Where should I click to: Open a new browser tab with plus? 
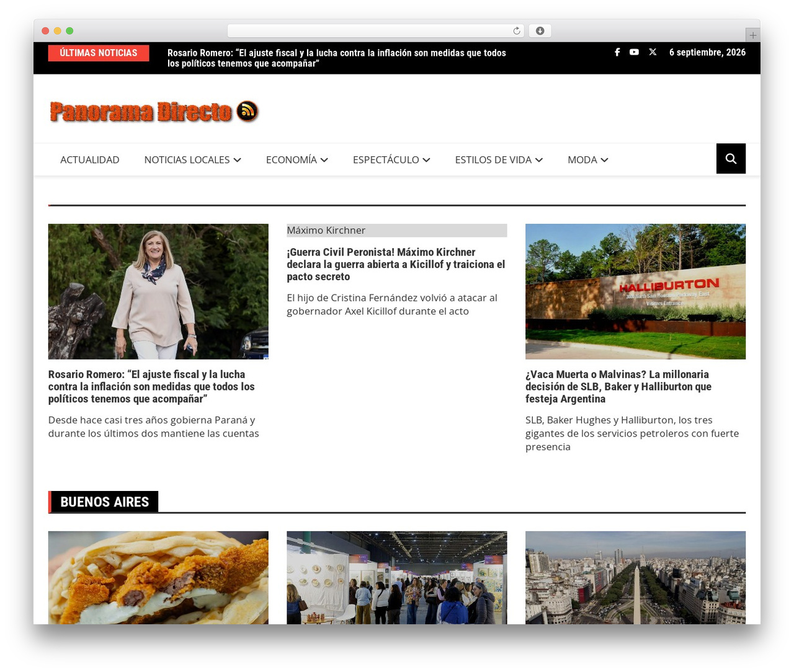click(753, 35)
